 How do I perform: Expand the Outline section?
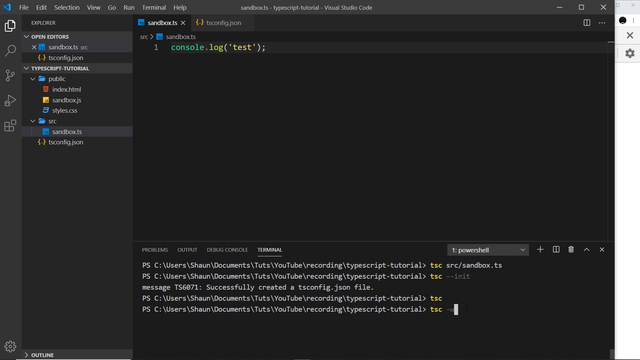(78, 355)
